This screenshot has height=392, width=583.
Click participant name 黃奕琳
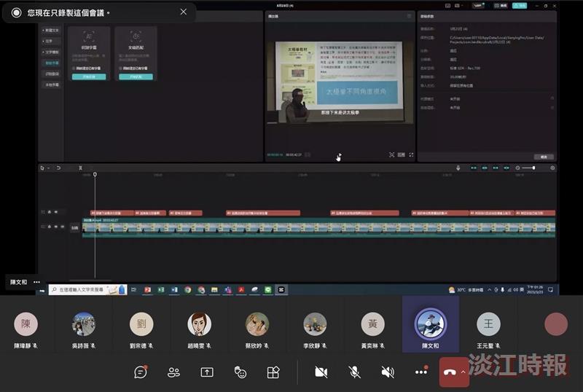click(369, 346)
